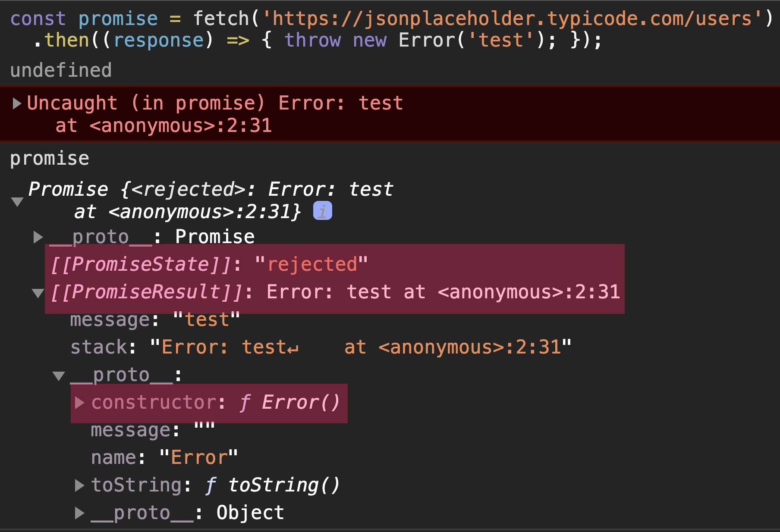The height and width of the screenshot is (532, 780).
Task: Collapse the [[PromiseResult]] Error entry
Action: 38,293
